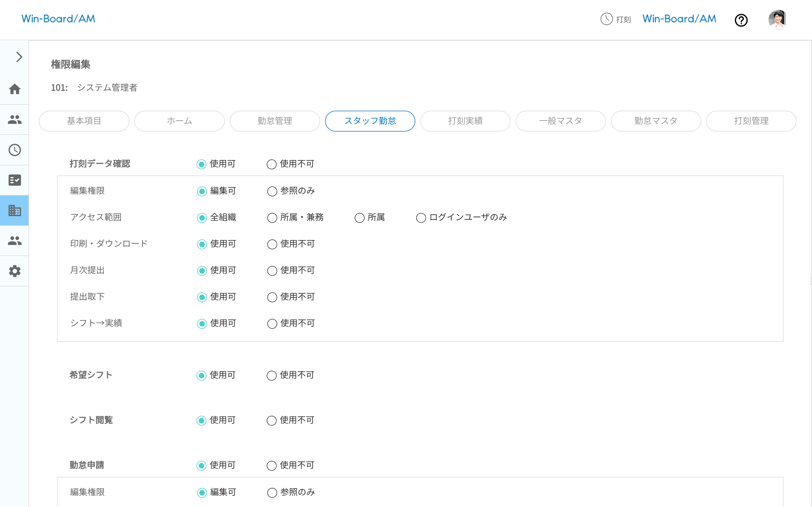The width and height of the screenshot is (812, 507).
Task: Select 所属・兼務 access range option
Action: (x=272, y=218)
